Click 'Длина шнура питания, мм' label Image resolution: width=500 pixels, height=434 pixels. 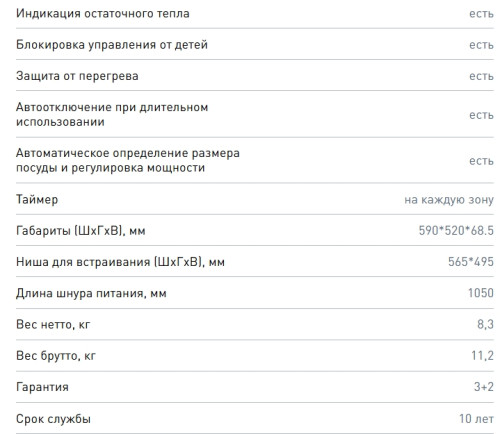pos(91,293)
